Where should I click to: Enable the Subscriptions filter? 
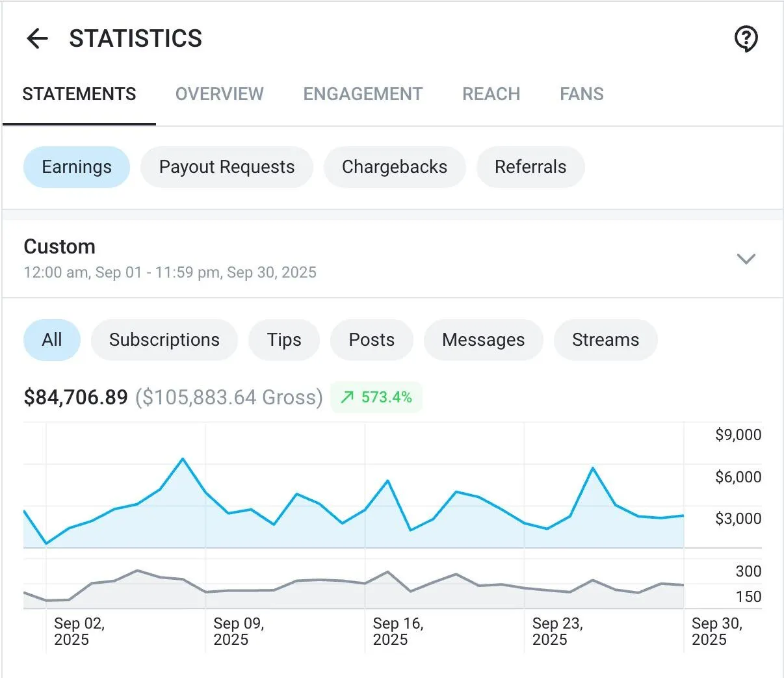tap(164, 339)
